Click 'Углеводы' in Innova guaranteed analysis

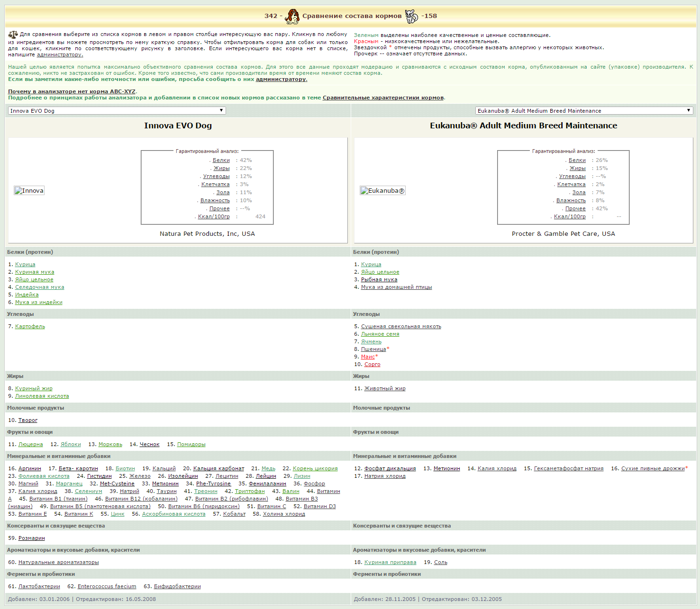pos(216,177)
